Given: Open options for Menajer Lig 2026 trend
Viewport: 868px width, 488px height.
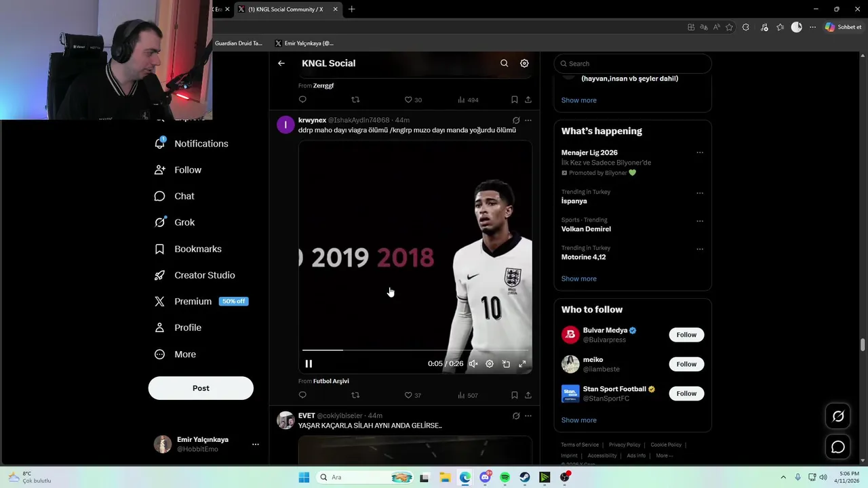Looking at the screenshot, I should 700,153.
